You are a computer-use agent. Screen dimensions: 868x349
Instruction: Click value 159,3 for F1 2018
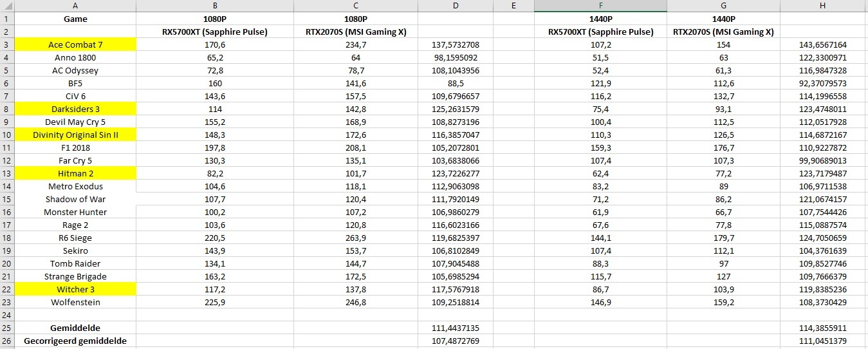pyautogui.click(x=600, y=147)
